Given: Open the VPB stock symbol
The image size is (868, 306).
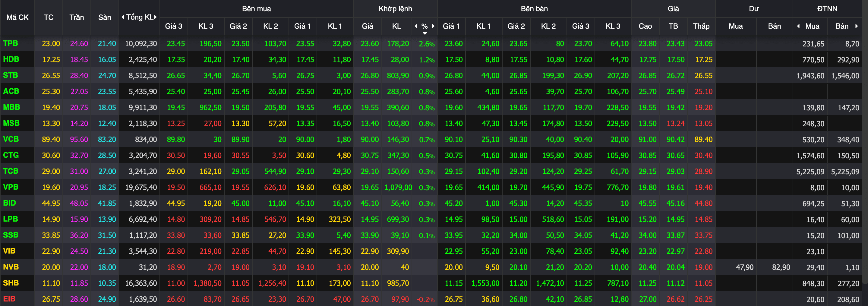Looking at the screenshot, I should pyautogui.click(x=11, y=187).
